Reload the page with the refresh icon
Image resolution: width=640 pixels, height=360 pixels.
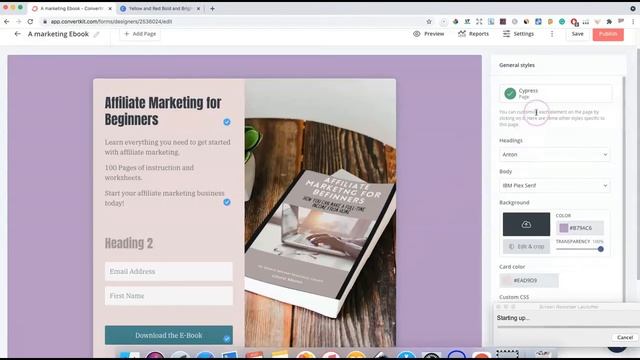tap(30, 22)
